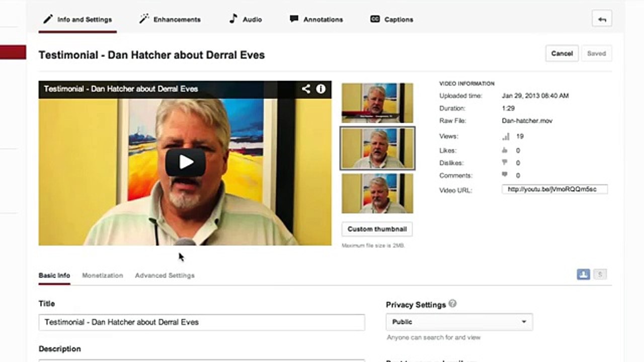
Task: Click the Dan-hatcher.mov raw file name
Action: coord(527,121)
